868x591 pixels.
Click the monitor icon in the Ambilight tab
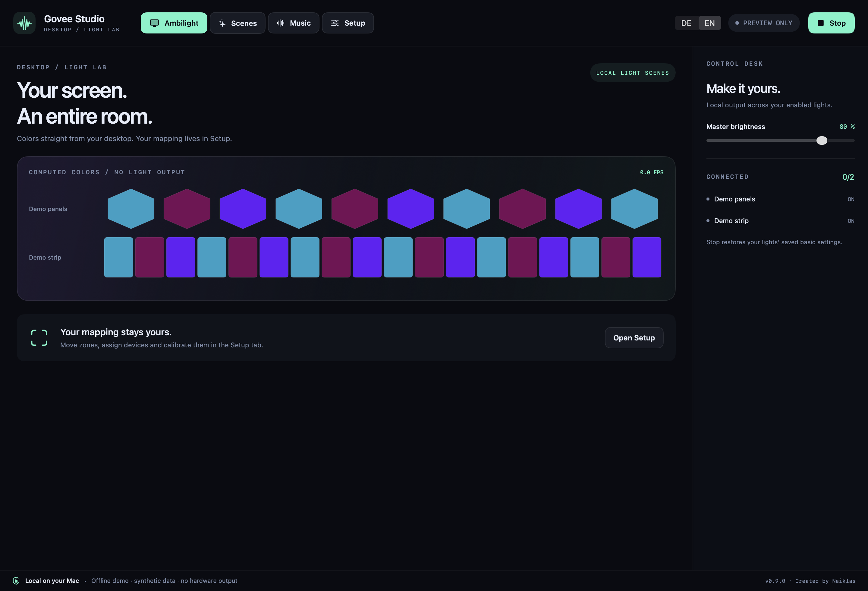tap(154, 23)
